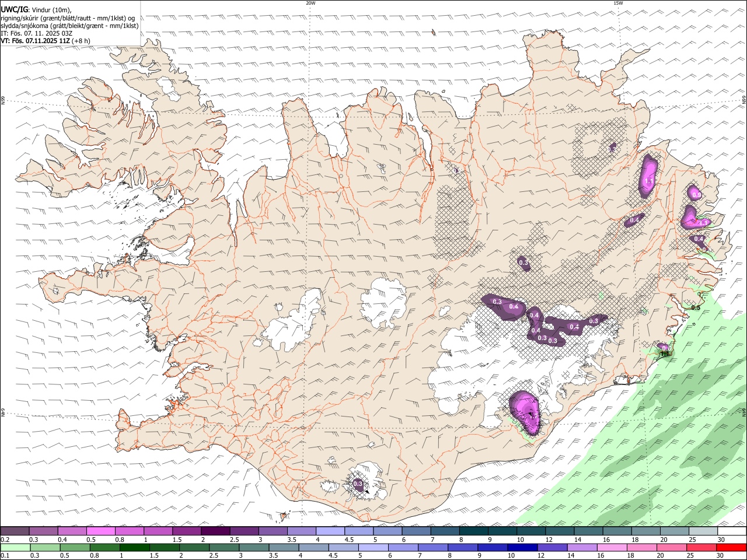Click the light pink rain swatch between 16 and 18
The width and height of the screenshot is (747, 560).
612,547
